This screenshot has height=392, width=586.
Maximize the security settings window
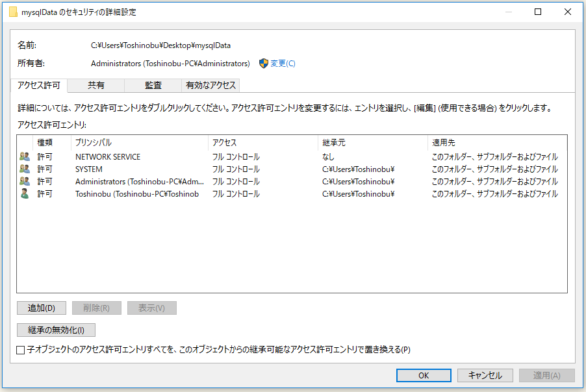tap(538, 12)
